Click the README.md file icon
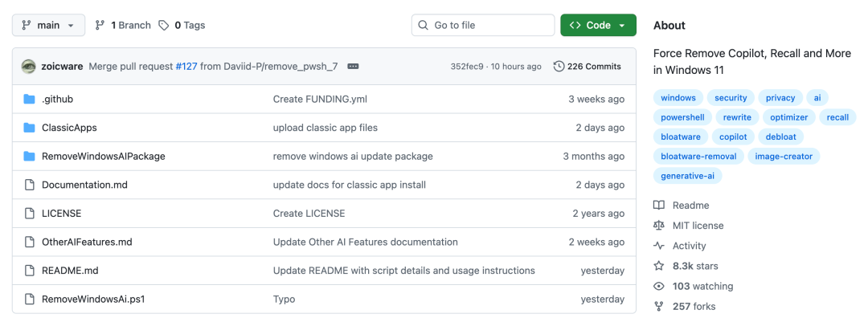 30,271
